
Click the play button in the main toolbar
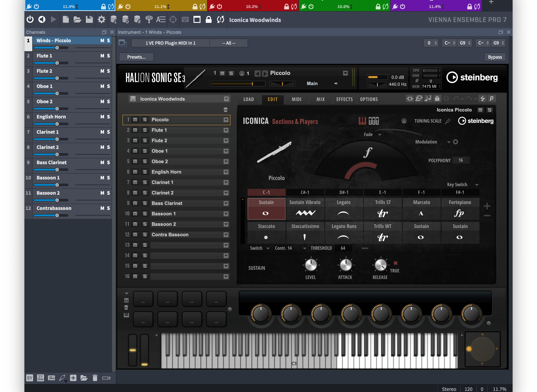point(54,19)
